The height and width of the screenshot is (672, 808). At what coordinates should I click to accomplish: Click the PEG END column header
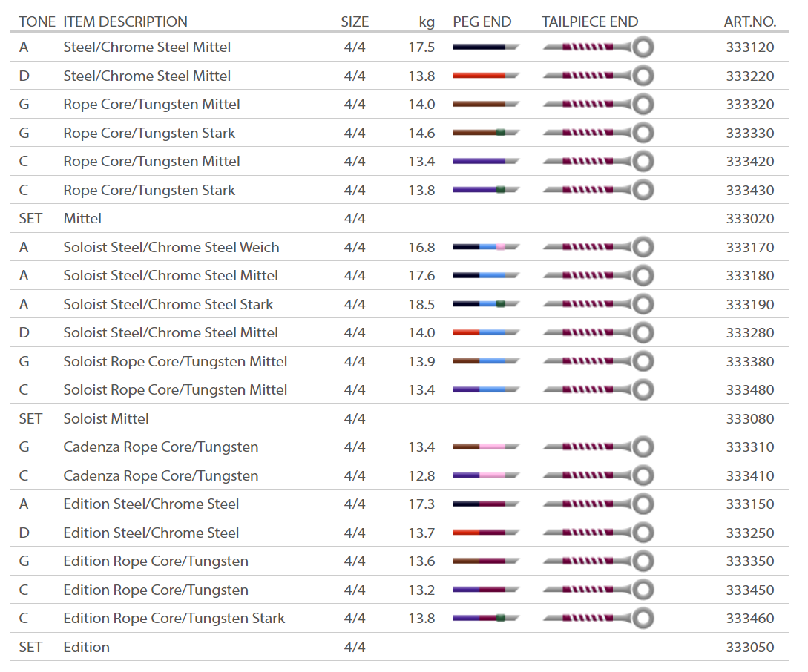482,22
